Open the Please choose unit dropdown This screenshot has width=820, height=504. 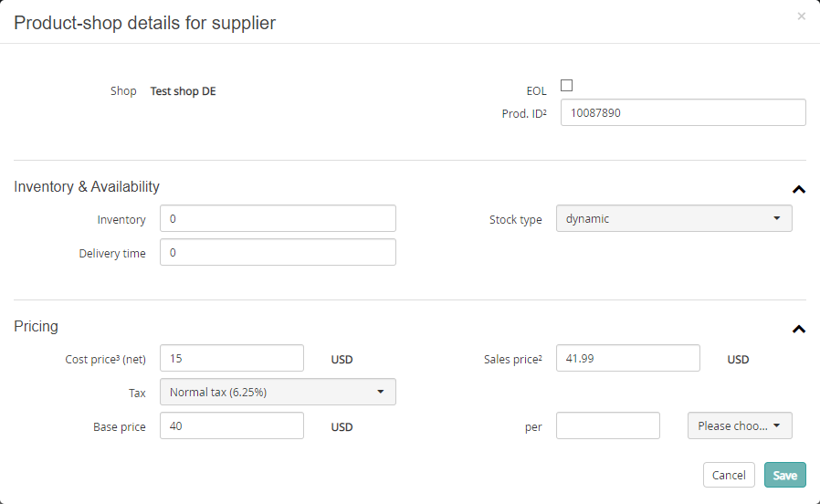(740, 425)
